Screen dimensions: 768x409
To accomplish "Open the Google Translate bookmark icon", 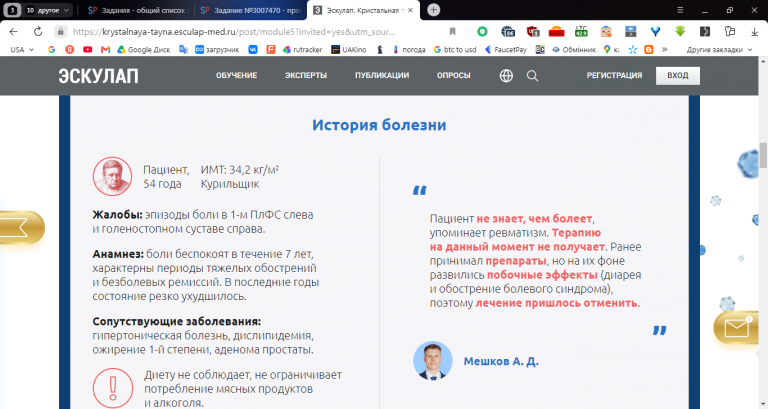I will [x=184, y=49].
